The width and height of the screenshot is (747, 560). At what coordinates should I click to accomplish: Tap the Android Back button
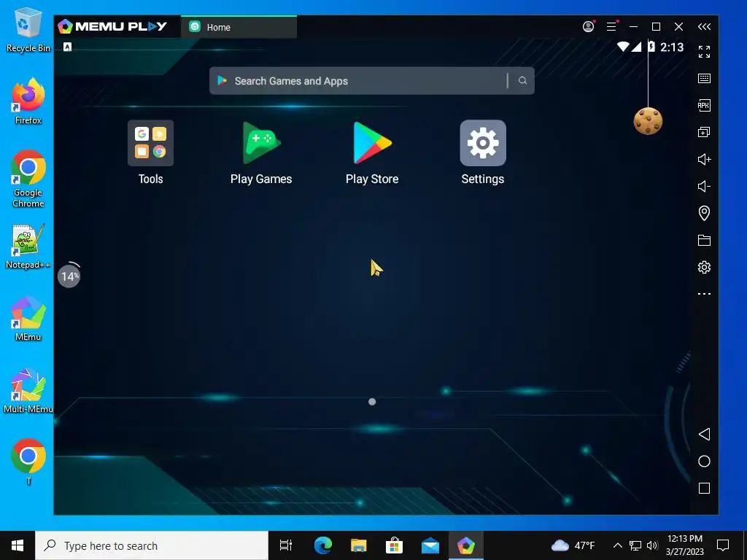coord(704,434)
